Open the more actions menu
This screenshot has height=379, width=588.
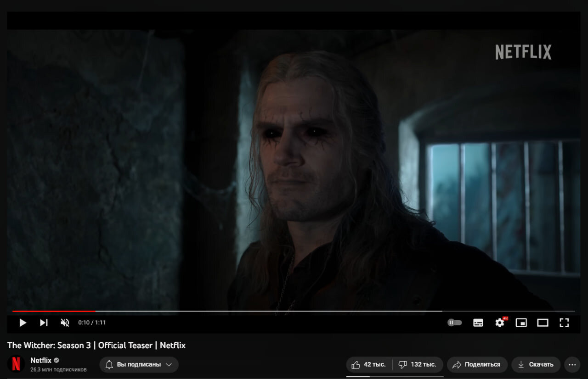point(572,364)
